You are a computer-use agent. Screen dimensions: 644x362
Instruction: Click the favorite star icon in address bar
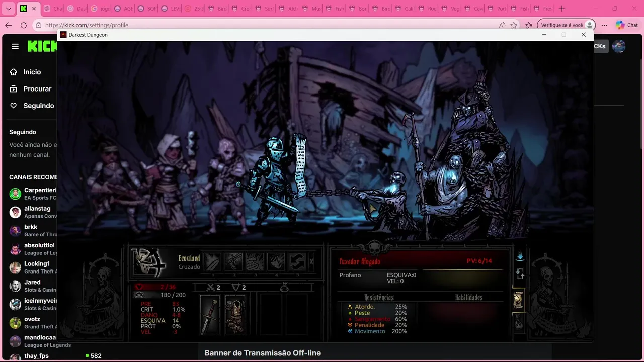click(x=514, y=25)
